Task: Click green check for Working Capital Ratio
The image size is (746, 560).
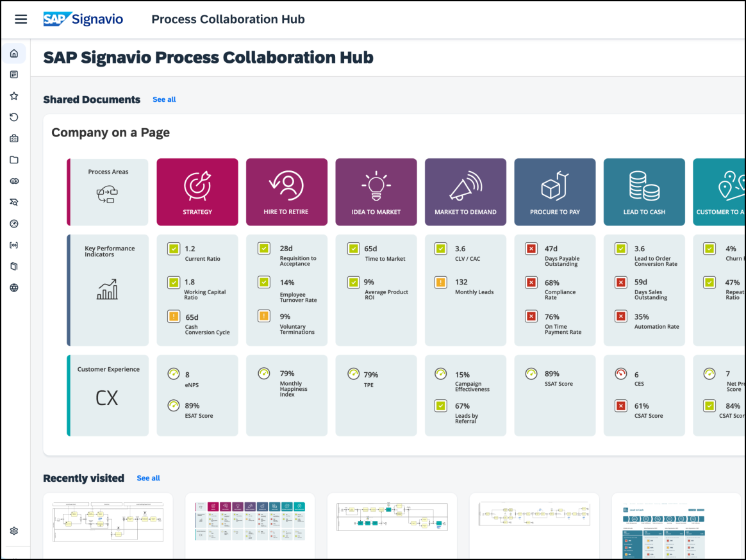Action: tap(174, 283)
